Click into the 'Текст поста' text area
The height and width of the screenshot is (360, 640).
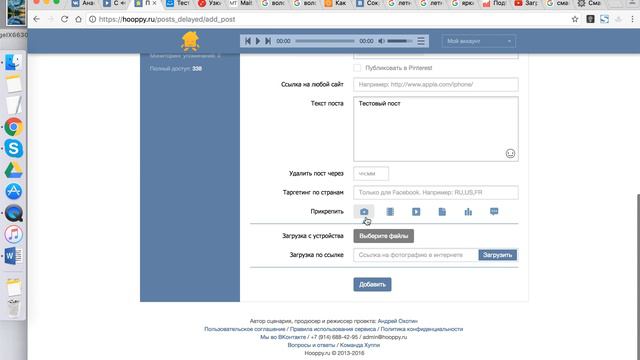click(436, 129)
